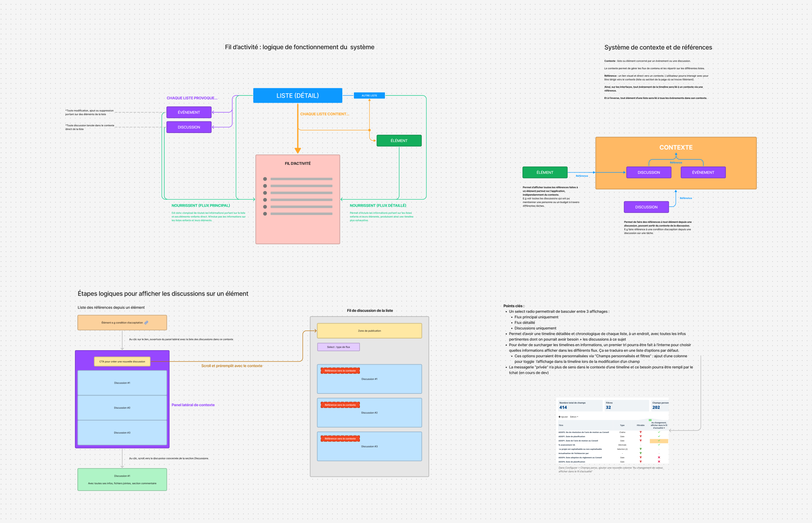The width and height of the screenshot is (812, 523).
Task: Click the Select : type de flux box
Action: 338,347
